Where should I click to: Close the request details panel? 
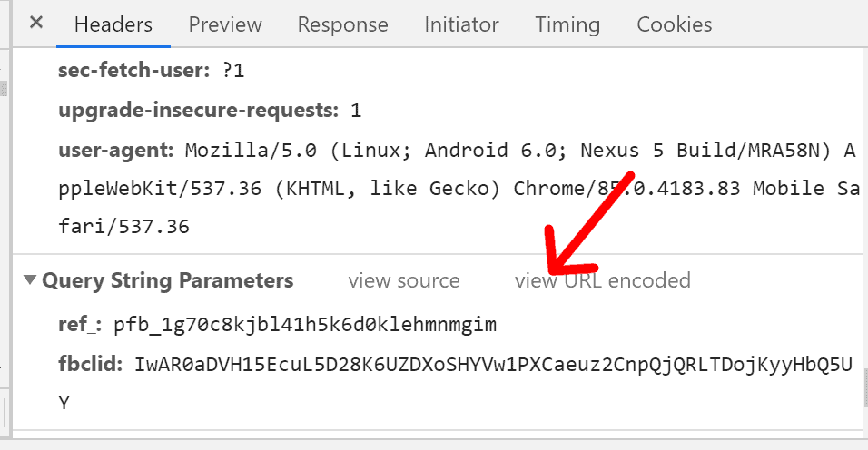click(36, 23)
